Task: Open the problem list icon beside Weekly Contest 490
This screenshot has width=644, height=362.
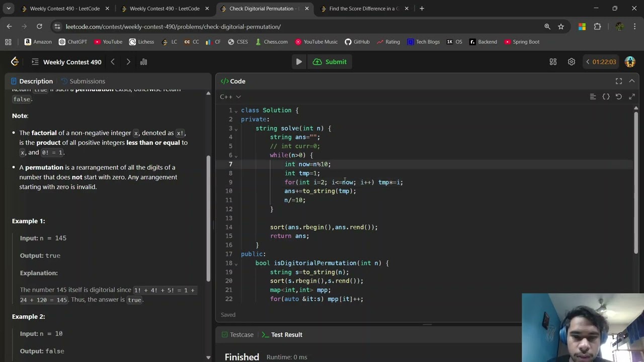Action: tap(35, 62)
